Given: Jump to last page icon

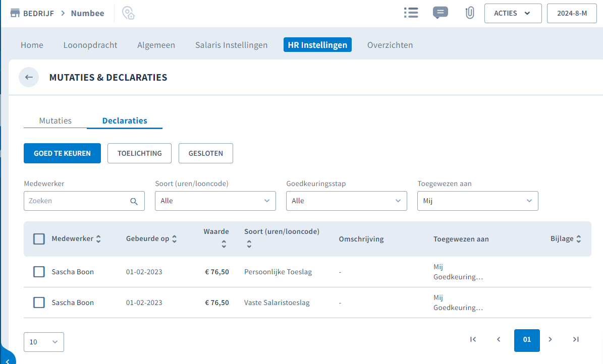Looking at the screenshot, I should coord(576,339).
